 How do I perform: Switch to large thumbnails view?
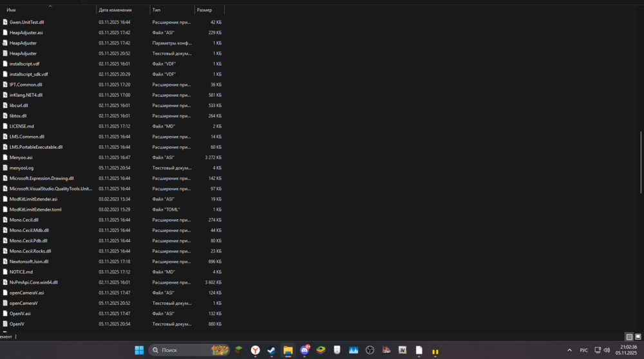(x=638, y=337)
